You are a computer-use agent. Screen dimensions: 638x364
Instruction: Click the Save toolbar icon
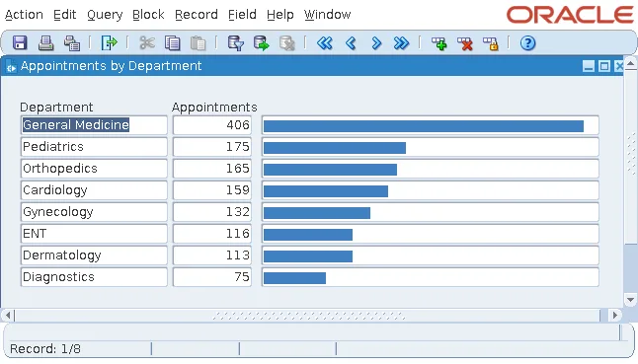point(20,42)
